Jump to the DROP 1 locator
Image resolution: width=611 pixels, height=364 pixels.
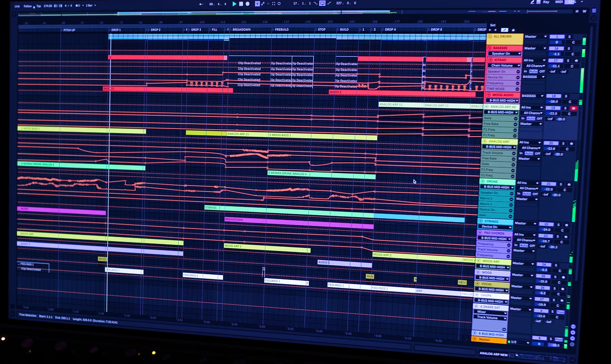(x=116, y=30)
